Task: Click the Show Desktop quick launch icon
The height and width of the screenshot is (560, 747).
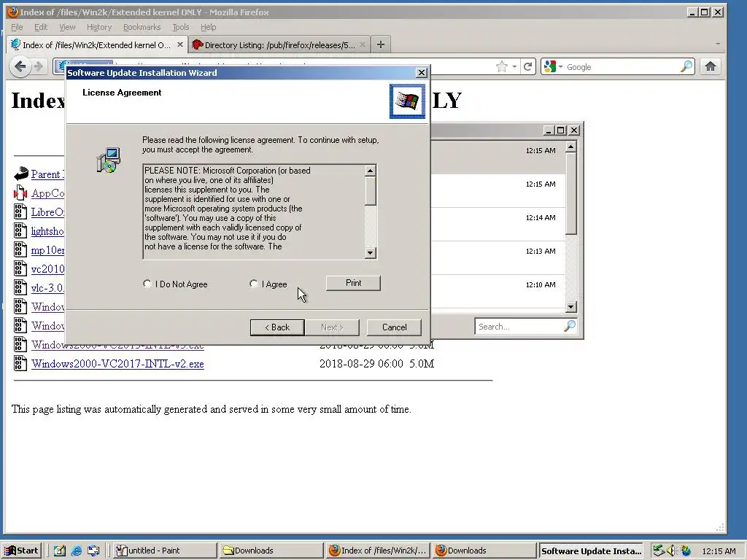Action: coord(59,551)
